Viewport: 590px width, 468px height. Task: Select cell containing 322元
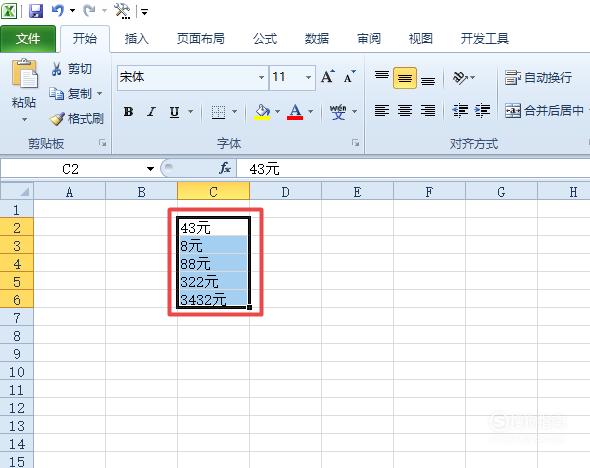tap(213, 281)
